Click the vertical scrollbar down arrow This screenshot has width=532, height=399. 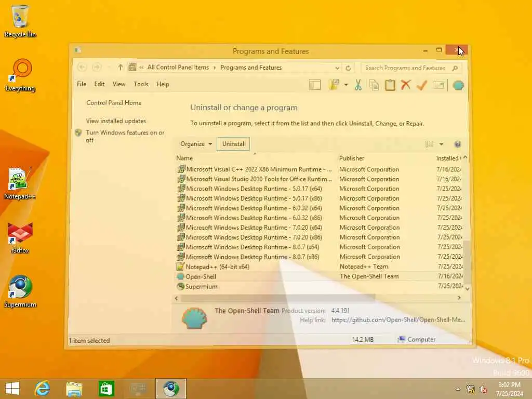467,289
